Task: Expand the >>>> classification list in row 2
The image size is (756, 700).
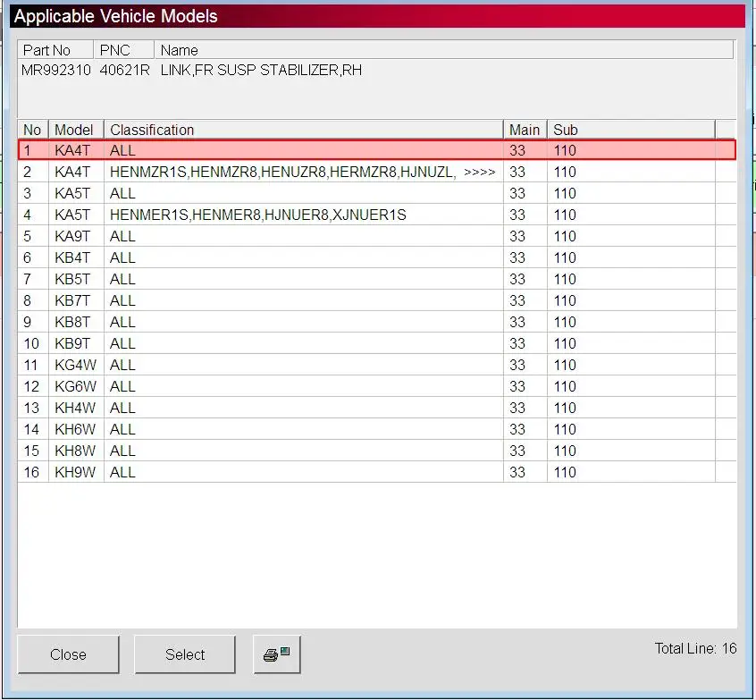Action: point(479,172)
